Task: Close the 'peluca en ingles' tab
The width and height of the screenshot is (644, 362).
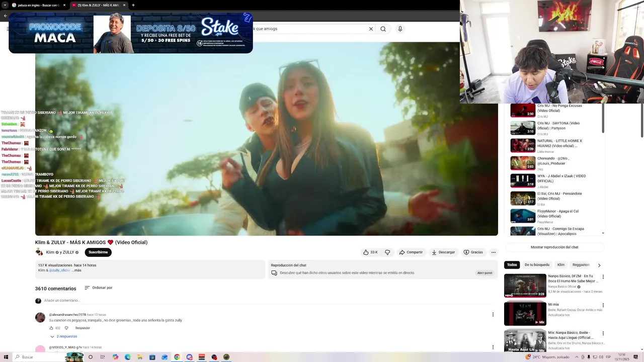Action: coord(64,5)
